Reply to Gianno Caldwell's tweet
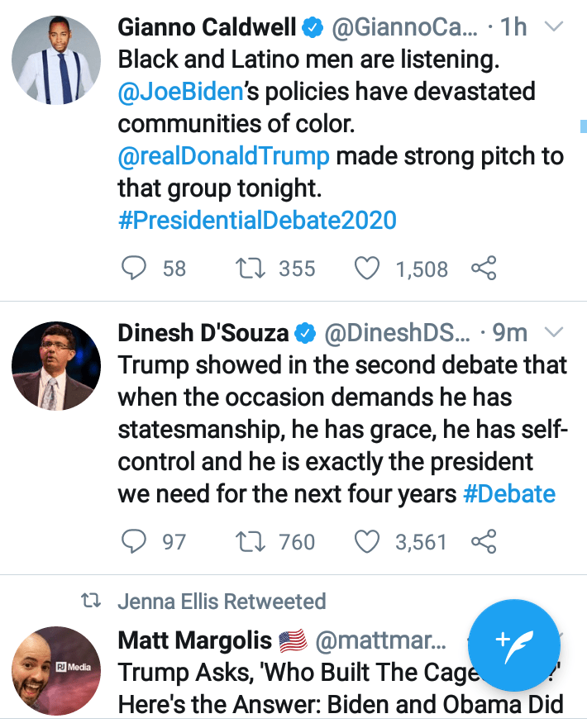Image resolution: width=587 pixels, height=728 pixels. pos(134,269)
